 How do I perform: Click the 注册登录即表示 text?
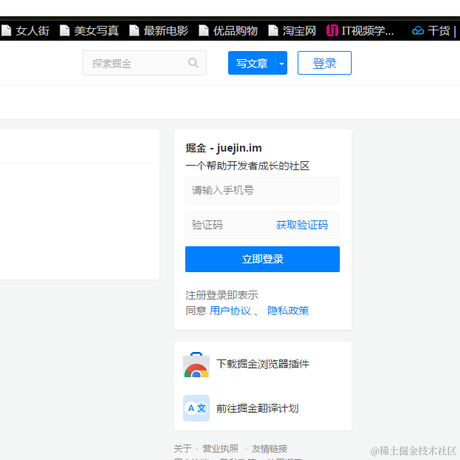[222, 295]
